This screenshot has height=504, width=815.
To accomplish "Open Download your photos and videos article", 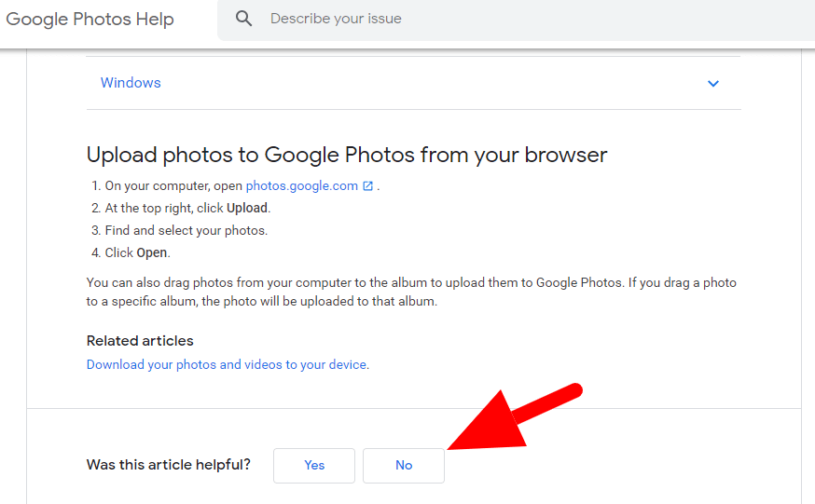I will pos(227,364).
